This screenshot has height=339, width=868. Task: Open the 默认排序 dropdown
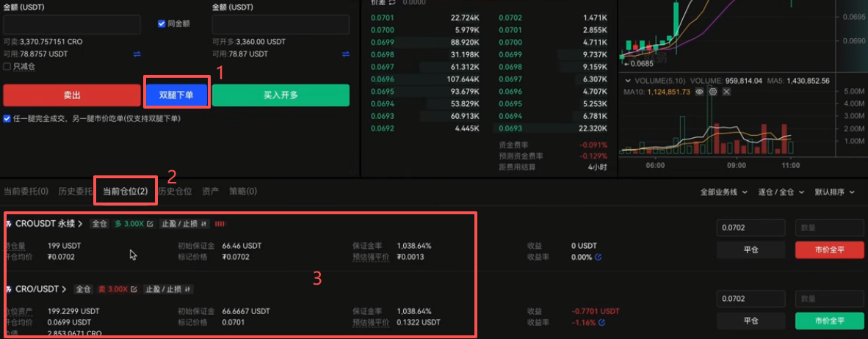[x=834, y=192]
